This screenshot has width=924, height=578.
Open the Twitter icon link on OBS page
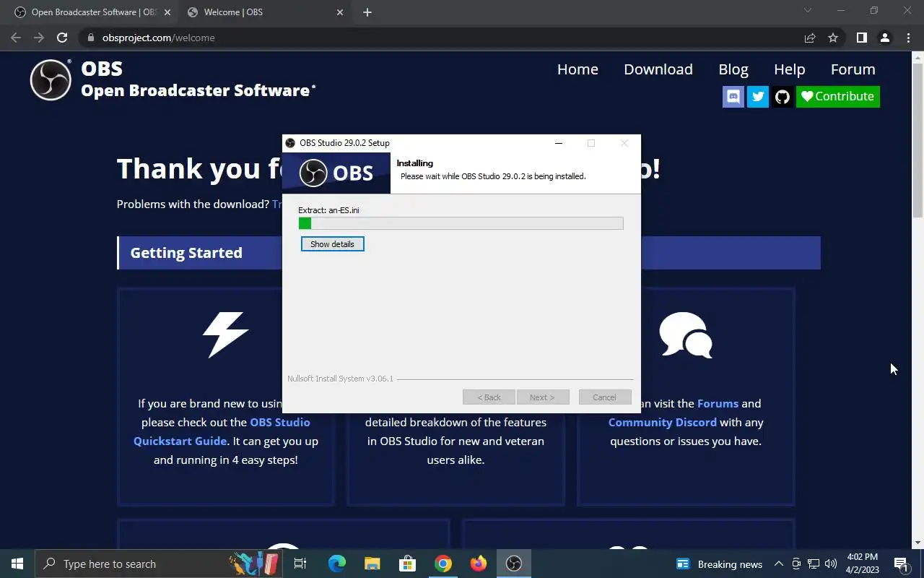[x=758, y=96]
